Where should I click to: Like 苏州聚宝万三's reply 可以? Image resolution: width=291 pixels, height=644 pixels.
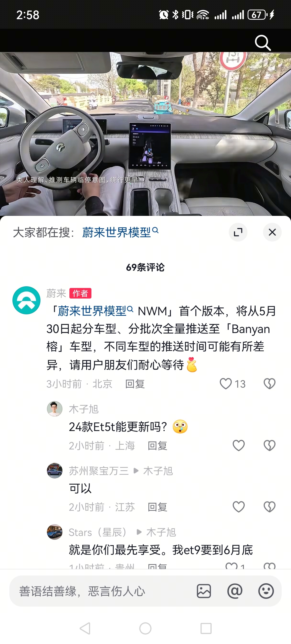(x=239, y=507)
